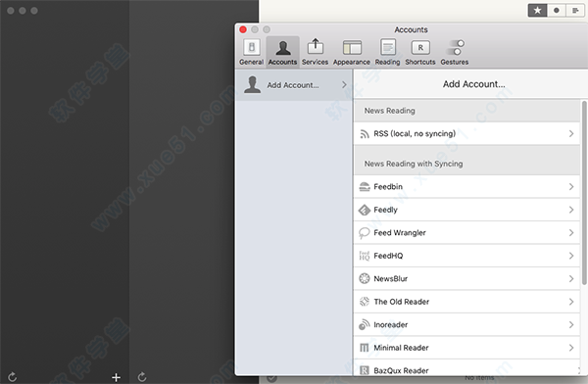The height and width of the screenshot is (384, 588).
Task: Click the Inoreader icon
Action: [365, 325]
